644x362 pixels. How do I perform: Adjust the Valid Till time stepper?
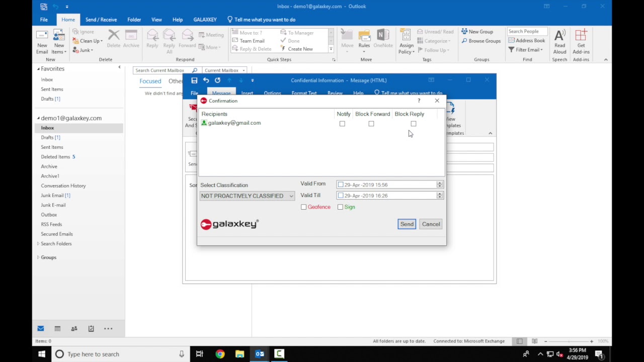440,196
